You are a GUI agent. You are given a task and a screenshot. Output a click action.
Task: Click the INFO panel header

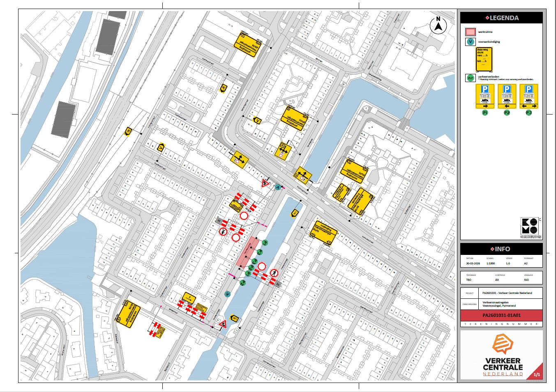point(501,249)
